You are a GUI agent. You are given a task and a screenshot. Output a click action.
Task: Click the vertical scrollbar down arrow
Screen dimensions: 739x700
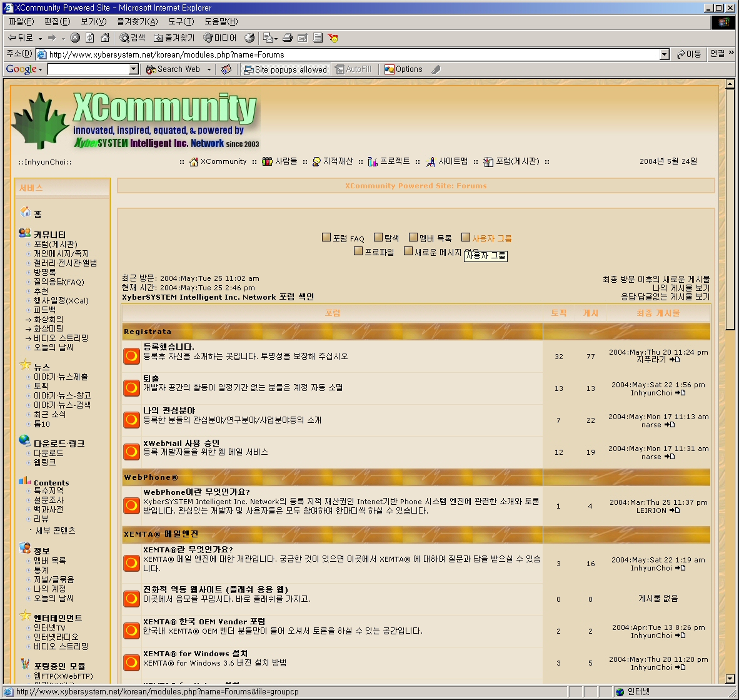tap(730, 679)
